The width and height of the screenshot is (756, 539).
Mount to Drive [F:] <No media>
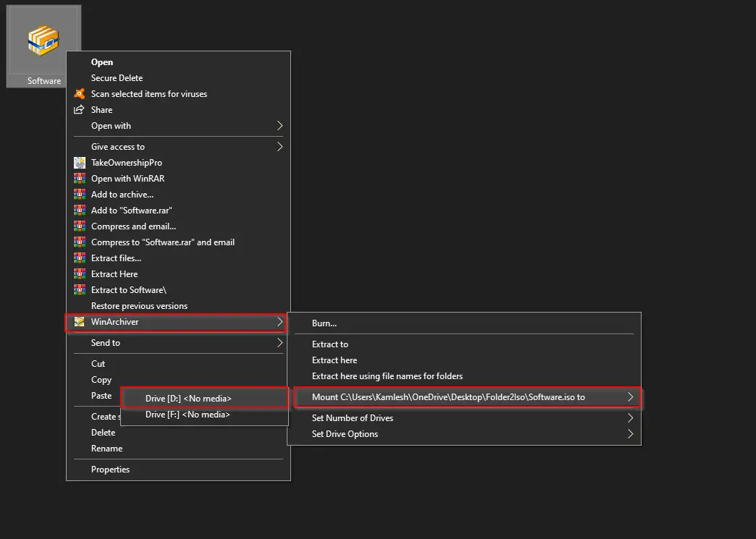(x=204, y=415)
